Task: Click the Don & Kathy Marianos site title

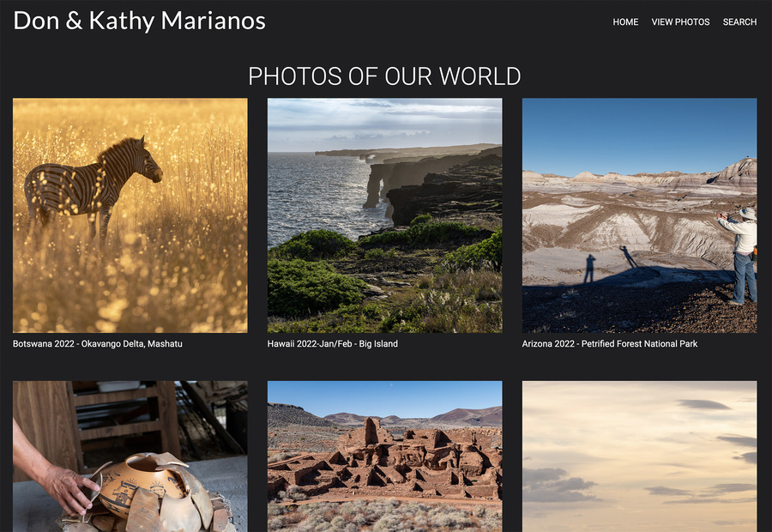Action: (139, 21)
